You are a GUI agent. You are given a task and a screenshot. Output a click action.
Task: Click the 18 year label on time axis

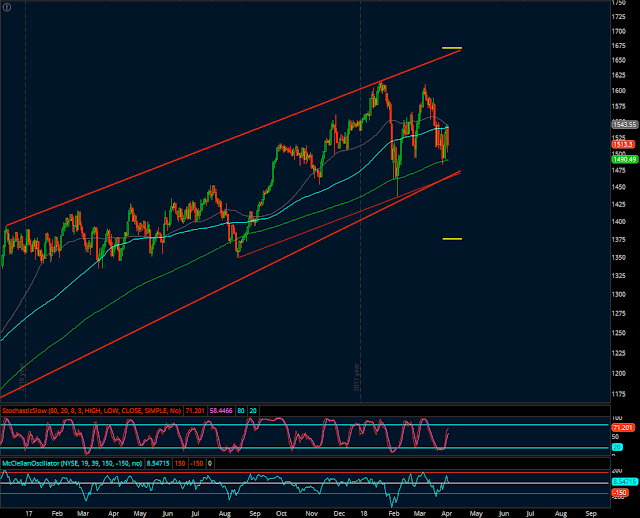364,514
